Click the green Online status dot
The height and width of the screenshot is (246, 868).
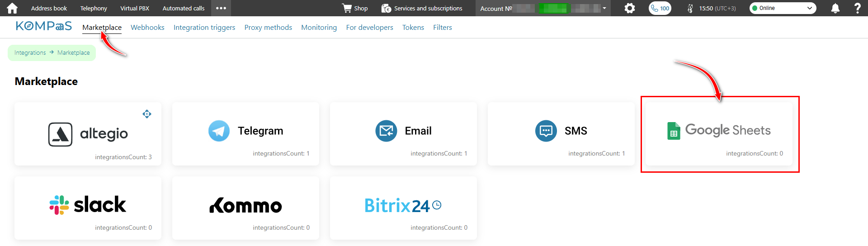pos(755,8)
